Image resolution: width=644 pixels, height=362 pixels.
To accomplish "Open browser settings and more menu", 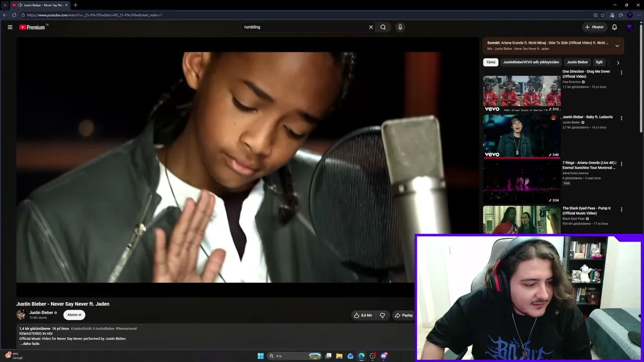I will 638,15.
